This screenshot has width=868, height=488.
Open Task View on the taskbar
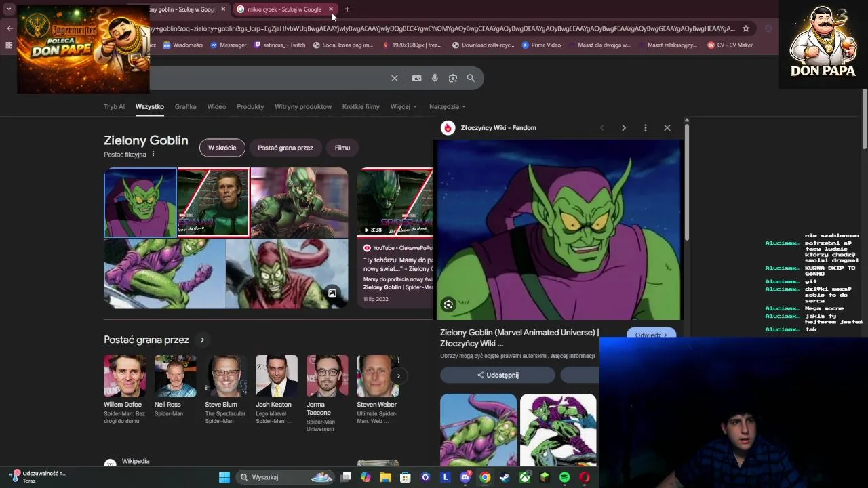(x=346, y=477)
